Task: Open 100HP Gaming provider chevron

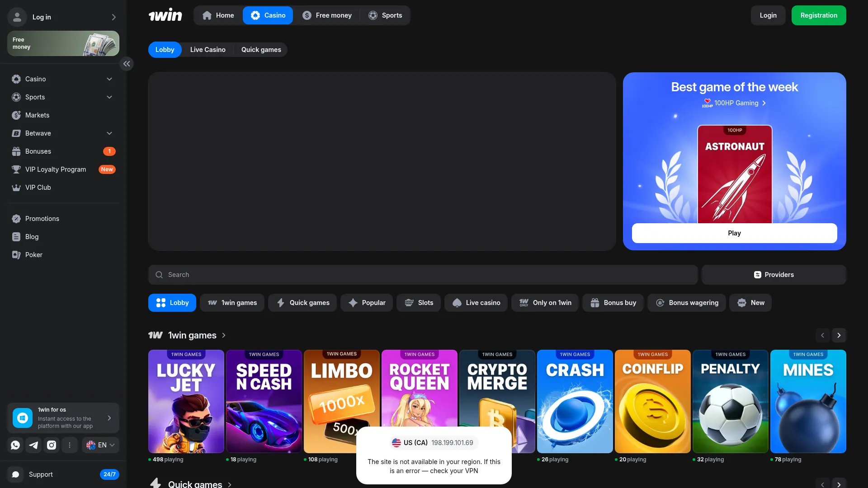Action: [x=764, y=103]
